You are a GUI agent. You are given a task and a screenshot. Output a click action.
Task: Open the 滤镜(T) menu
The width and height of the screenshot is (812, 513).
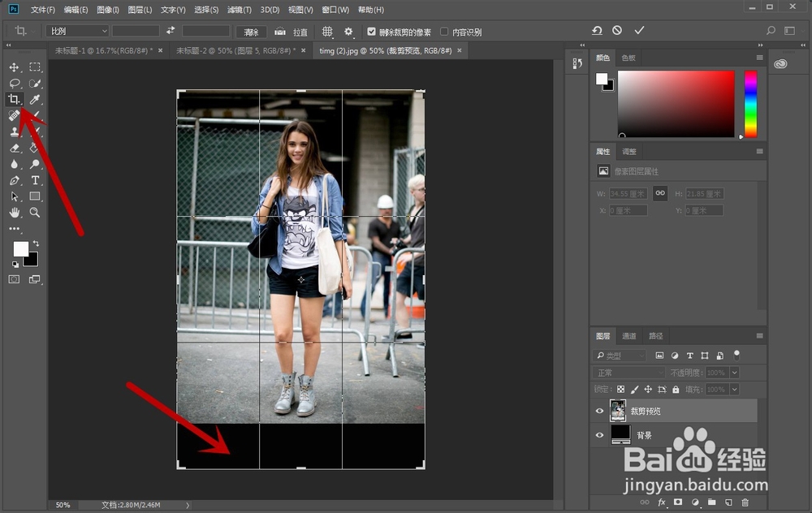coord(239,10)
